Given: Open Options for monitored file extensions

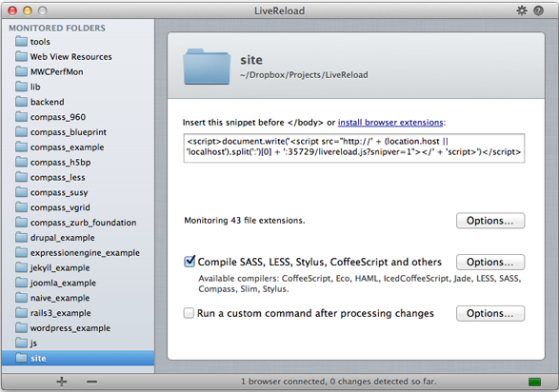Looking at the screenshot, I should (490, 221).
